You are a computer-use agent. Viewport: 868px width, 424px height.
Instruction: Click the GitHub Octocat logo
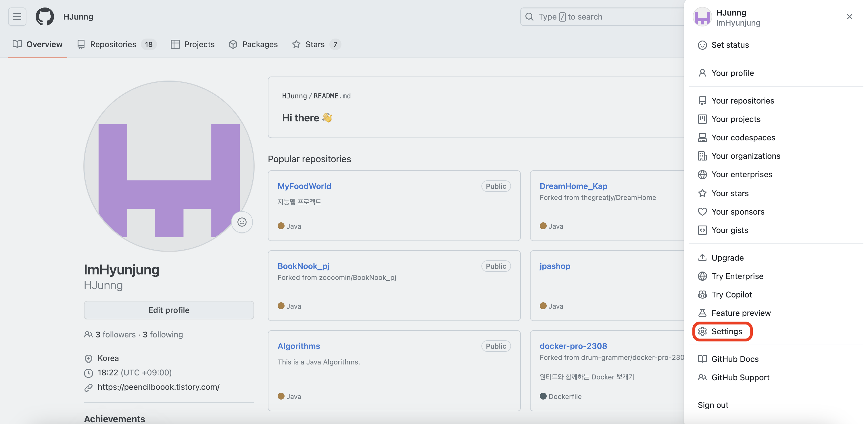coord(45,16)
